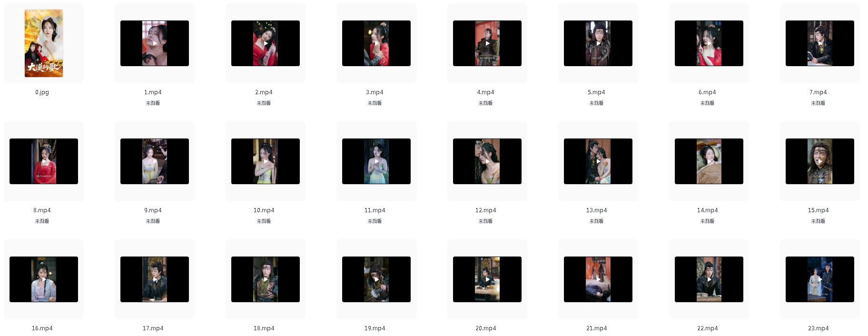This screenshot has height=336, width=868.
Task: Select the file name 7.mp4
Action: click(818, 92)
